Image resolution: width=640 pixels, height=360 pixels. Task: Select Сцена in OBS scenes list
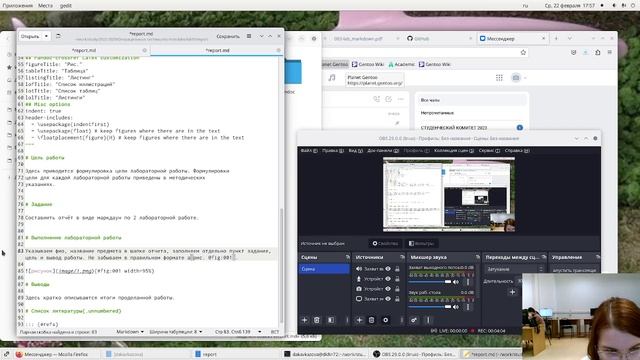(324, 269)
